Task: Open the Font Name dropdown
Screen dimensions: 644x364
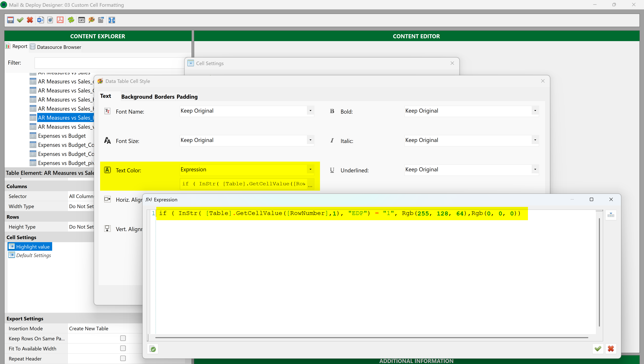Action: tap(310, 111)
